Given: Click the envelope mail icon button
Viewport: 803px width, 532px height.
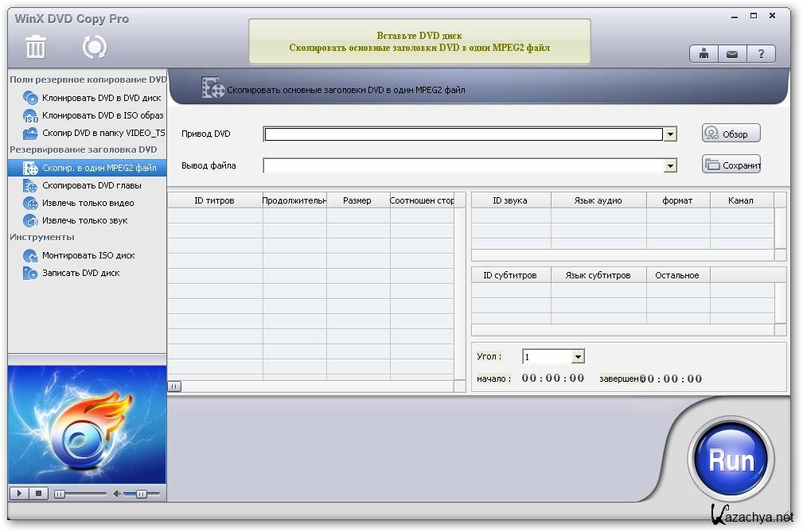Looking at the screenshot, I should point(732,54).
